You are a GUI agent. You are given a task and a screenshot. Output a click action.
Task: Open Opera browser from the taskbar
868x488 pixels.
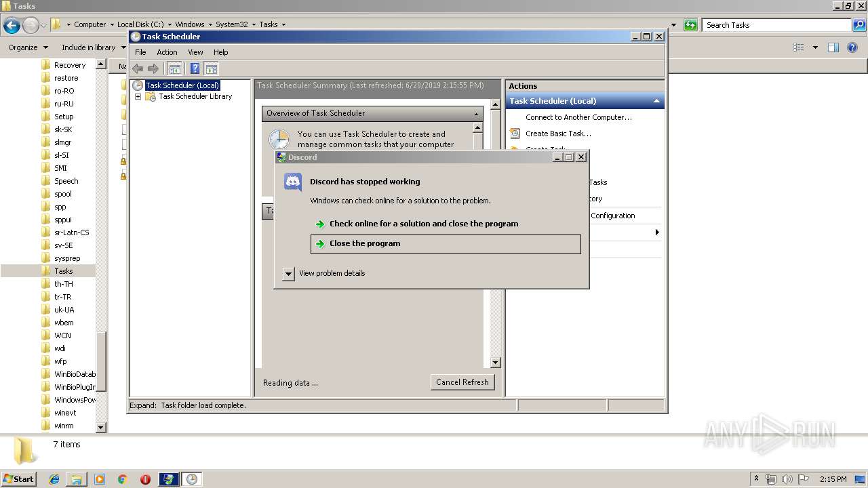145,479
